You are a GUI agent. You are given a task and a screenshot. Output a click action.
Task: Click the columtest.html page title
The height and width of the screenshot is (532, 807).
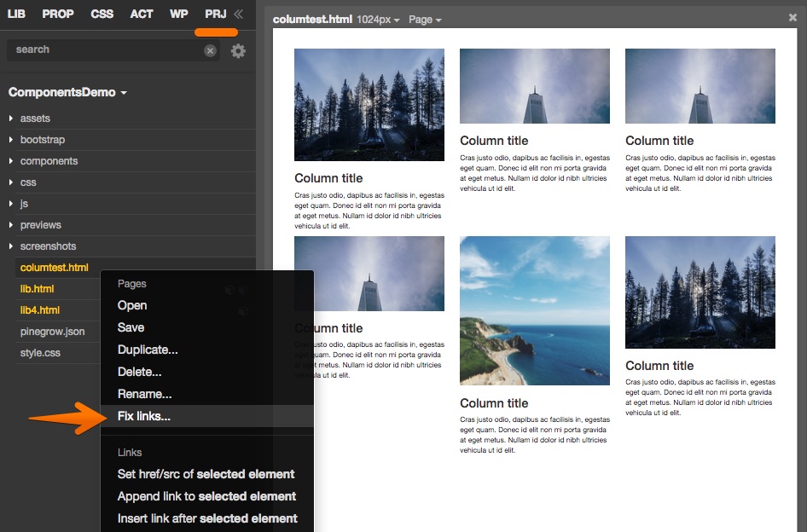point(312,20)
